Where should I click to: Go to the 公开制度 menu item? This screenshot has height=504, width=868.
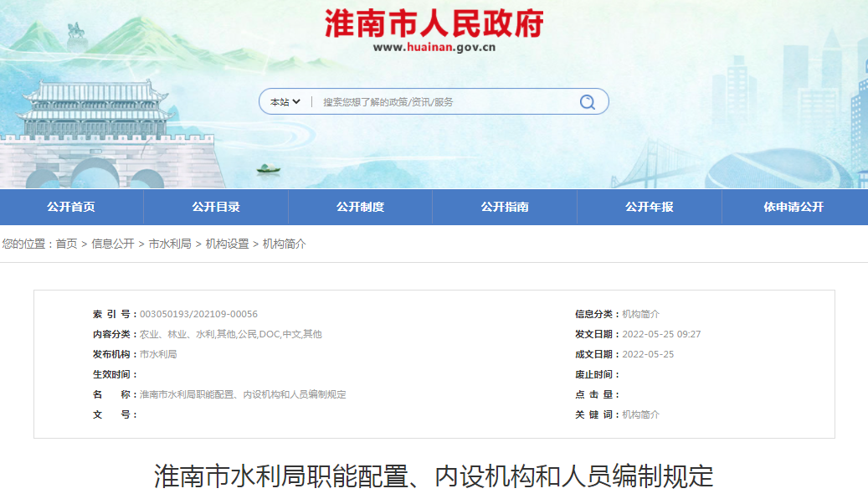pyautogui.click(x=361, y=207)
